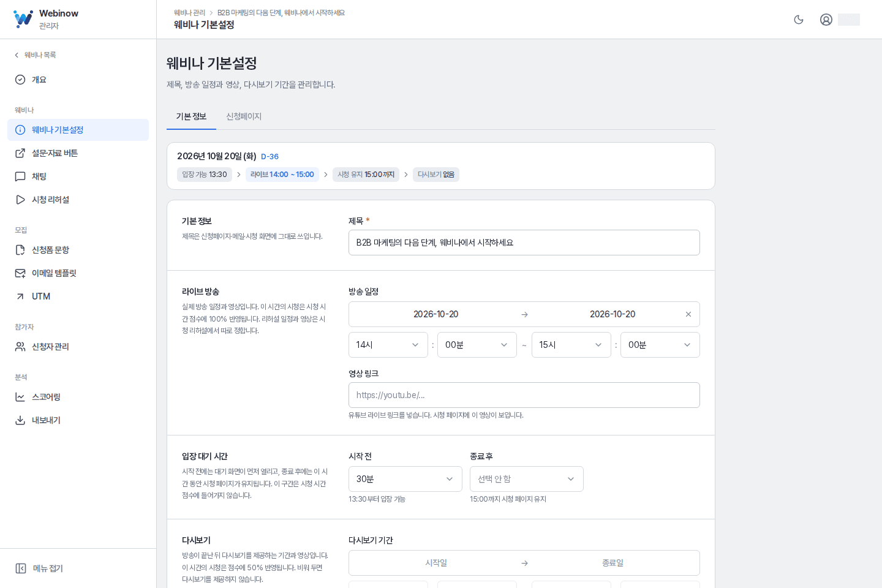This screenshot has width=882, height=588.
Task: Open 신청자 관리 in the sidebar
Action: 78,347
